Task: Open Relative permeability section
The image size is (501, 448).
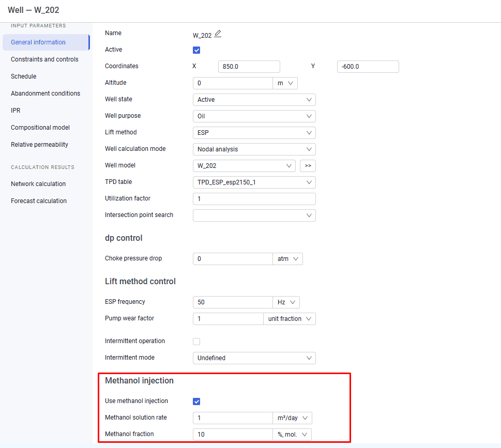Action: pyautogui.click(x=39, y=145)
